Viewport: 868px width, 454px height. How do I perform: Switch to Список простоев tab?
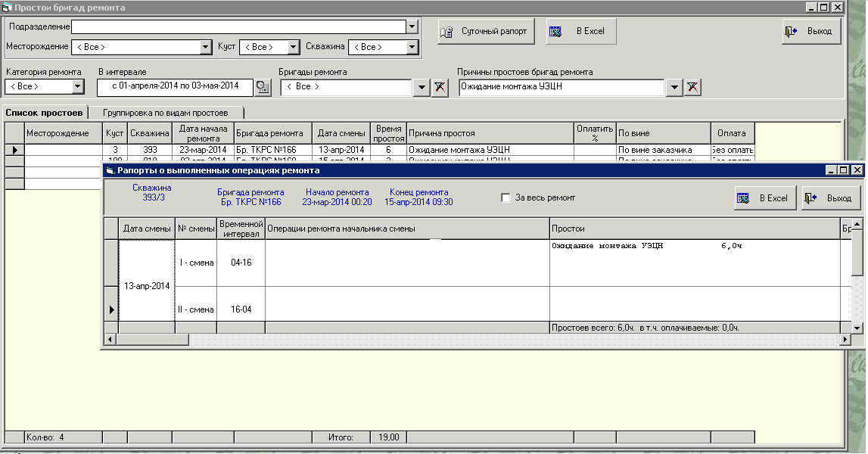coord(45,113)
